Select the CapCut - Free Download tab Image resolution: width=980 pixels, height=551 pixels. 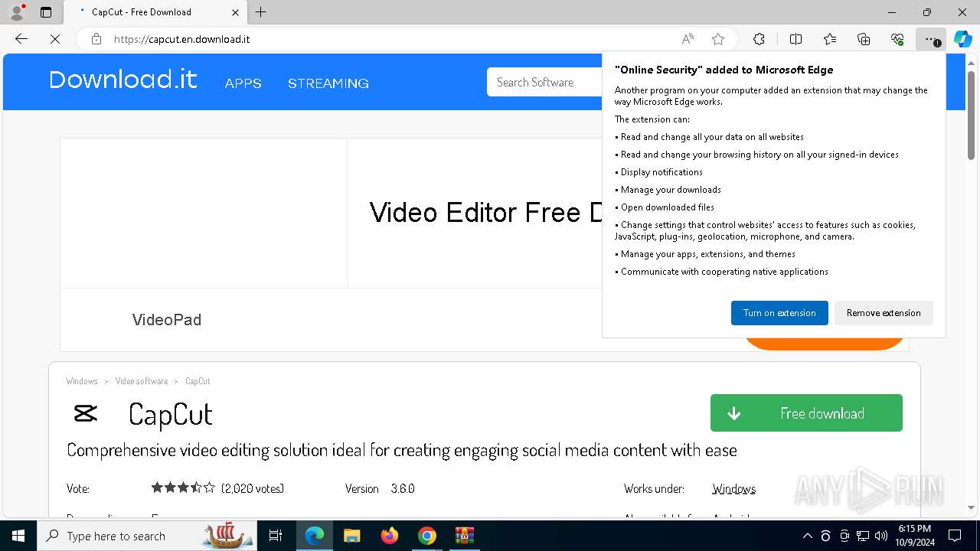(x=155, y=12)
